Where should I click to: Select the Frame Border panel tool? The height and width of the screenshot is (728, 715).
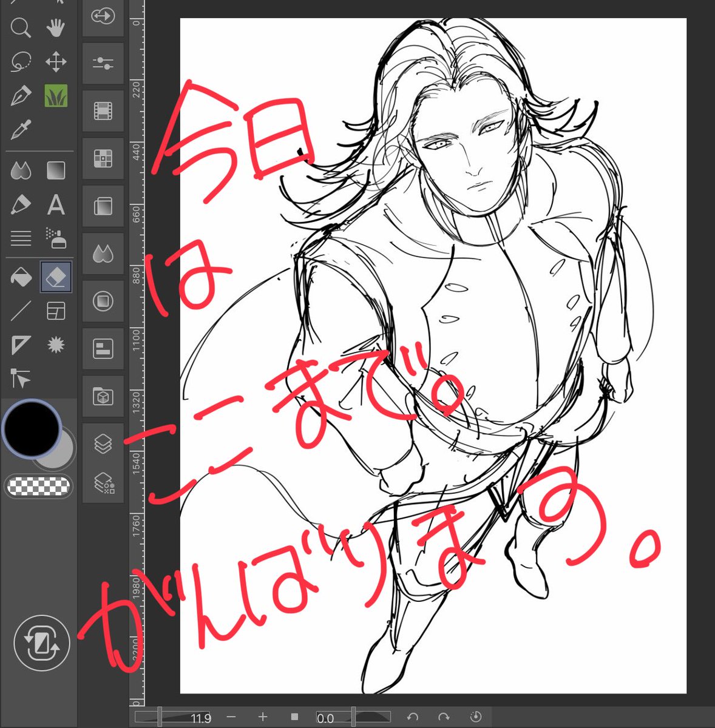click(x=56, y=311)
